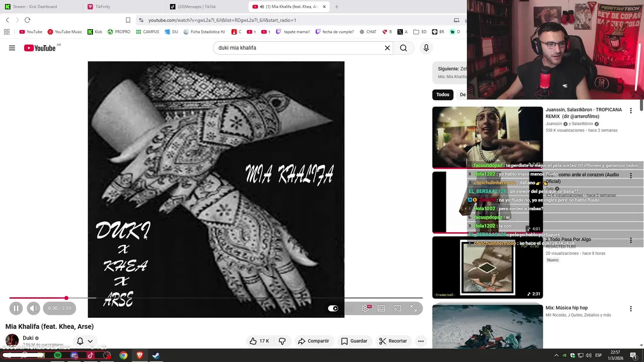The width and height of the screenshot is (644, 362).
Task: Open the Duki channel name link
Action: (28, 338)
